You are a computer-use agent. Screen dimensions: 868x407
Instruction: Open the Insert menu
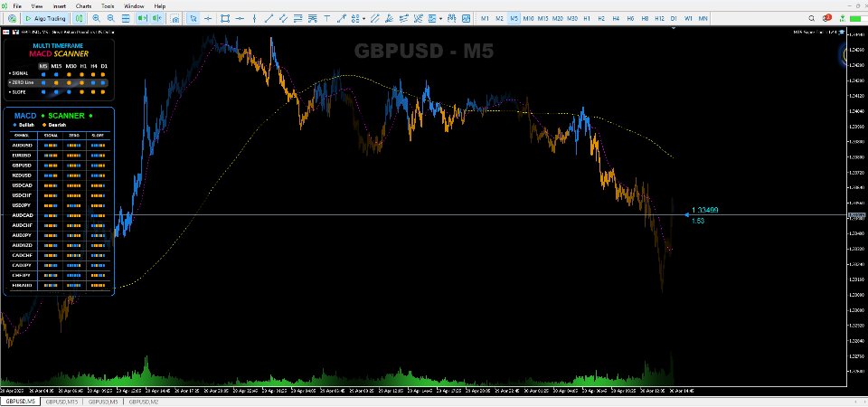[60, 5]
